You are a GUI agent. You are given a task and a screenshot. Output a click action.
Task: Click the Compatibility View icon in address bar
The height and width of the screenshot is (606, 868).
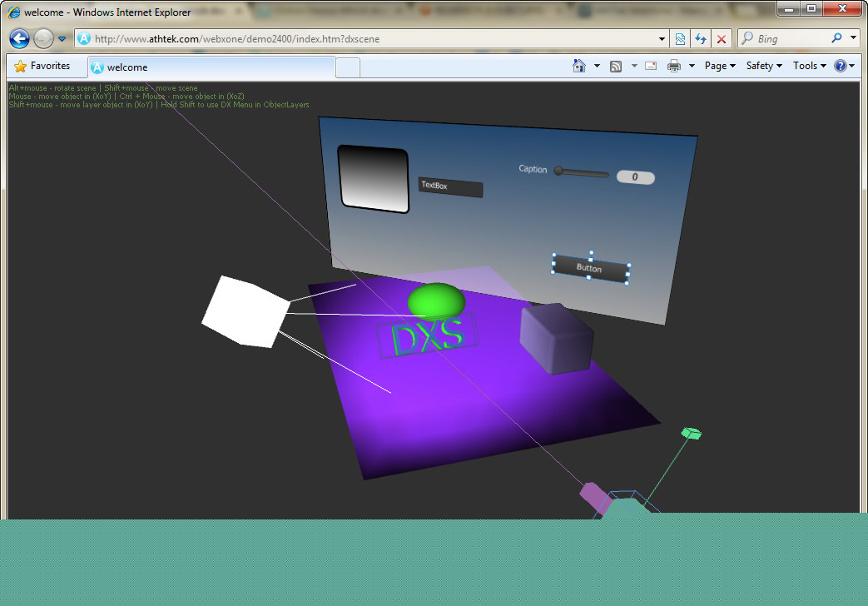click(x=681, y=38)
